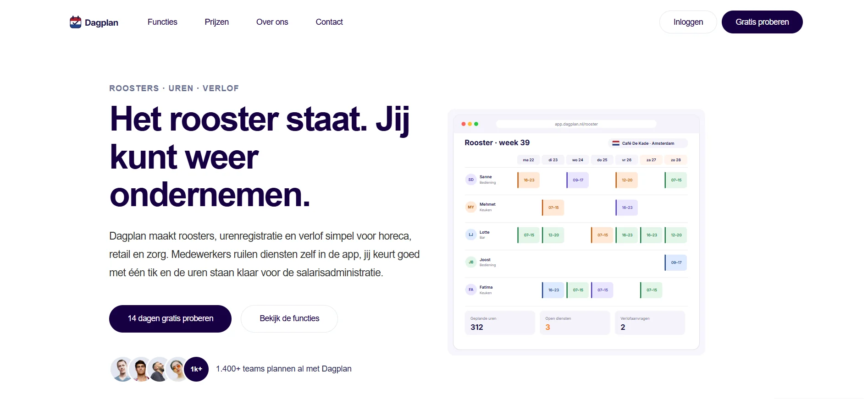868x399 pixels.
Task: Click the Open diensten 3 card
Action: point(575,323)
